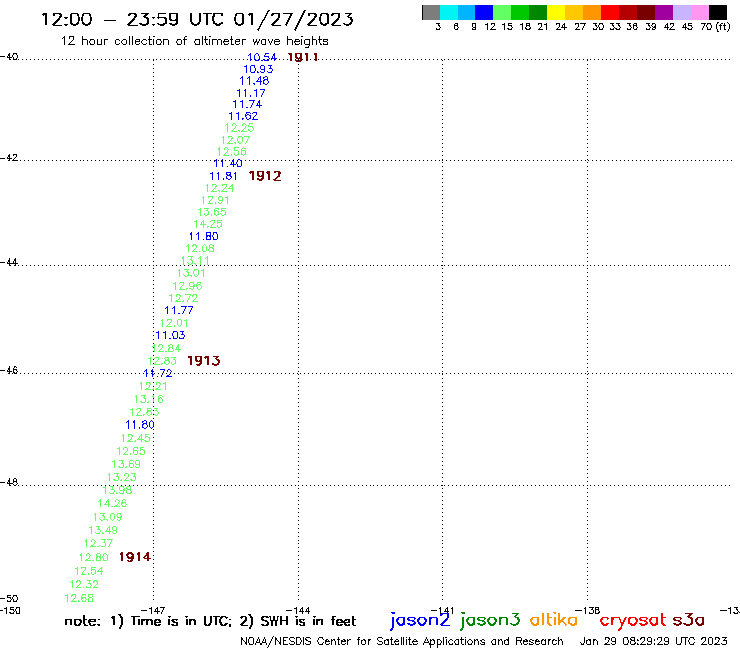The height and width of the screenshot is (650, 740).
Task: Select the reading 12.96
Action: click(187, 286)
